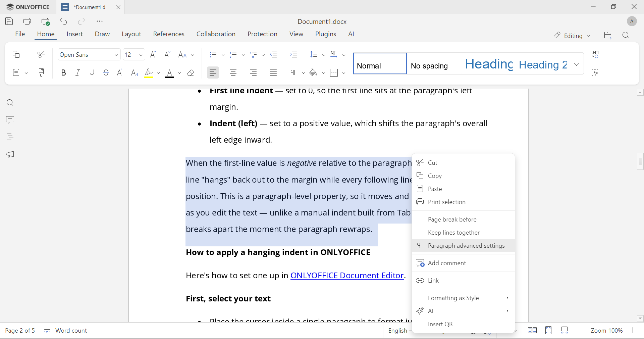Copy selection using the ribbon Copy icon
The height and width of the screenshot is (339, 644).
click(16, 54)
